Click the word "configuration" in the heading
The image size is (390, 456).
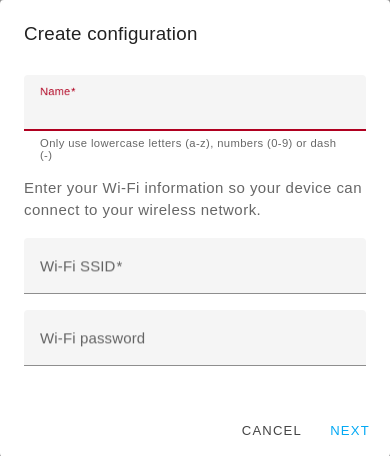point(142,35)
